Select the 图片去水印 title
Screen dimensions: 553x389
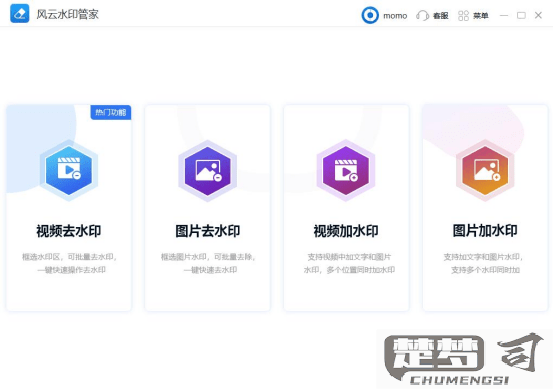(208, 231)
